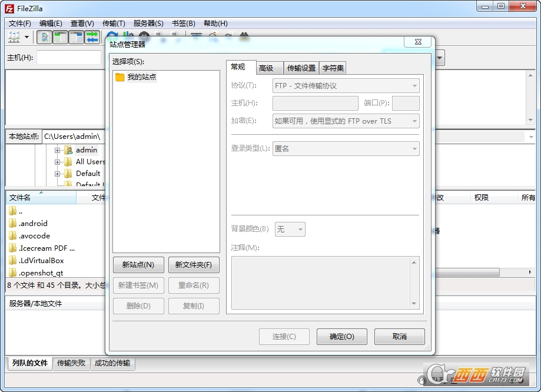This screenshot has width=541, height=392.
Task: Open the 查看(V) menu
Action: (82, 24)
